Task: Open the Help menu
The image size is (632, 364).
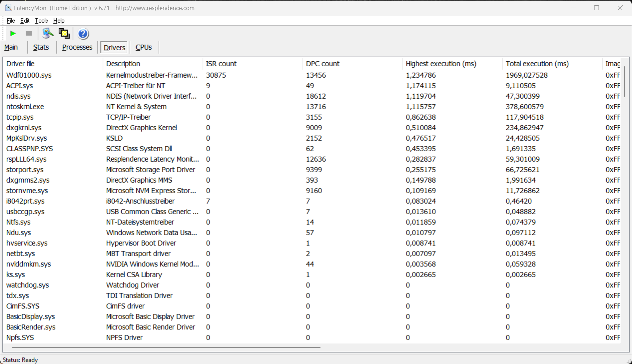Action: [x=59, y=21]
